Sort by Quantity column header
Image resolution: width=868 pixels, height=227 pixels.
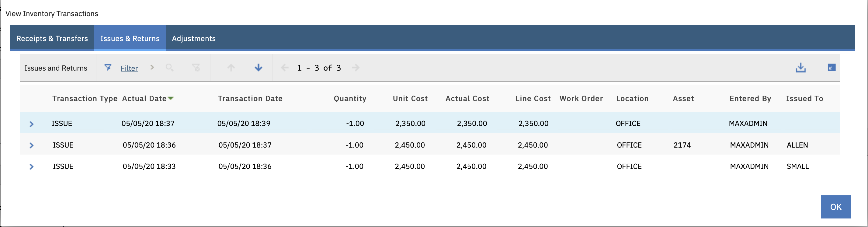(349, 99)
